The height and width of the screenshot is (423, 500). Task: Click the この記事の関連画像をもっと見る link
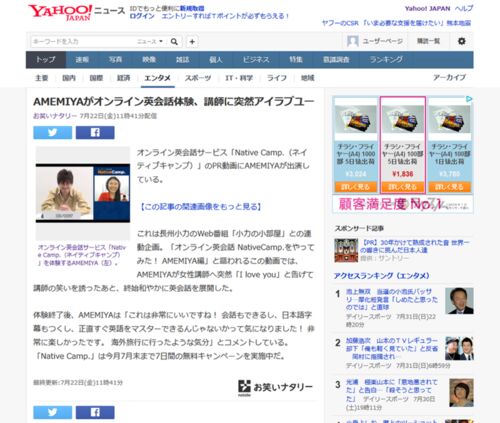(200, 207)
